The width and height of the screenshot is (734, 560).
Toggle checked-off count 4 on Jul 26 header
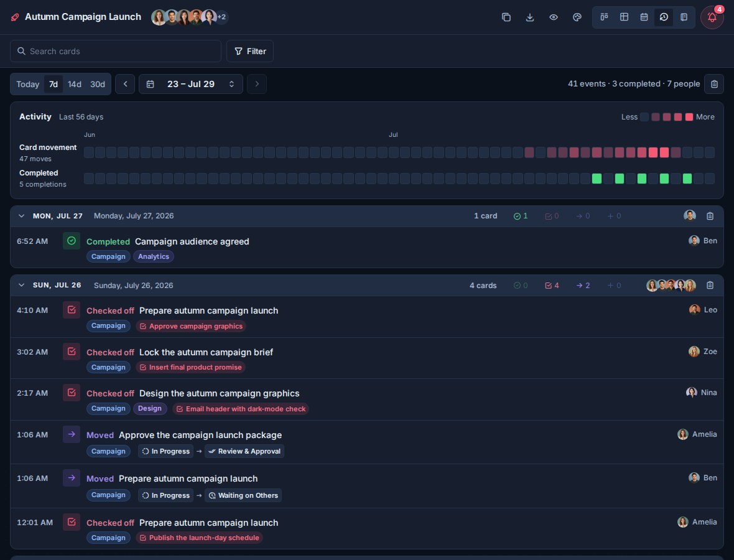click(x=552, y=285)
